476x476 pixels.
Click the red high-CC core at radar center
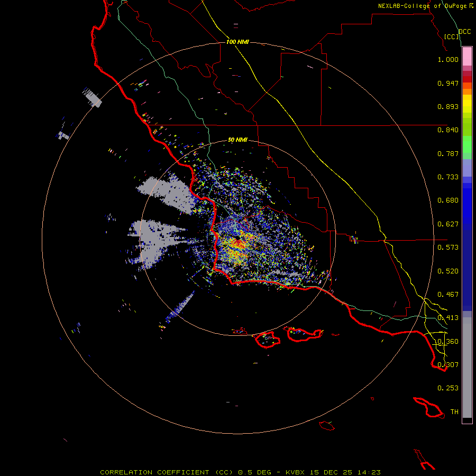pyautogui.click(x=239, y=243)
